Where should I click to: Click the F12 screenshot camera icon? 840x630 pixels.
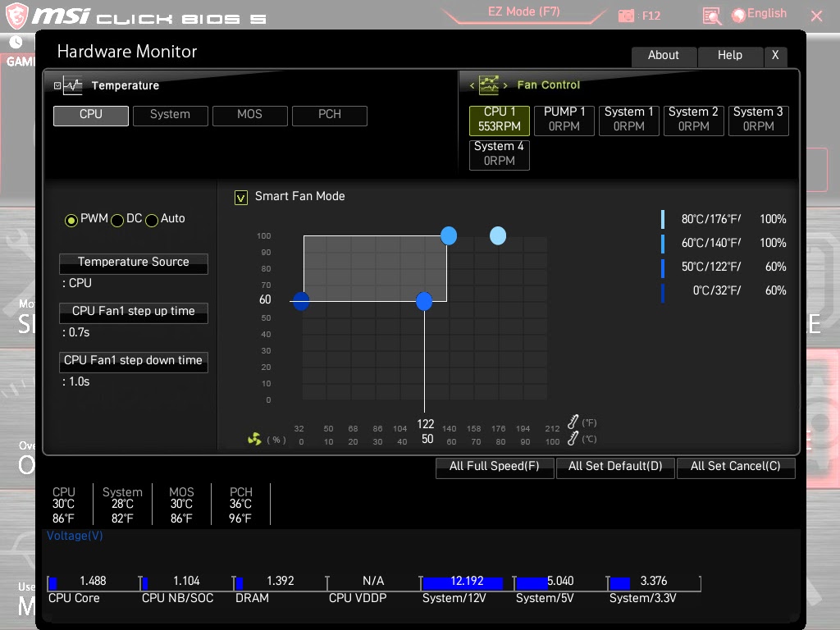(626, 16)
